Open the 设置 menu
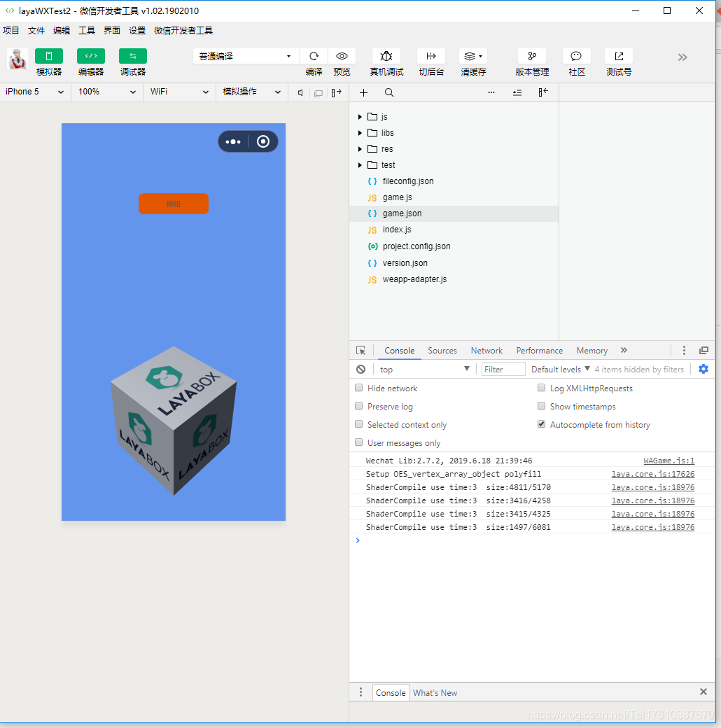The image size is (721, 728). pyautogui.click(x=137, y=31)
